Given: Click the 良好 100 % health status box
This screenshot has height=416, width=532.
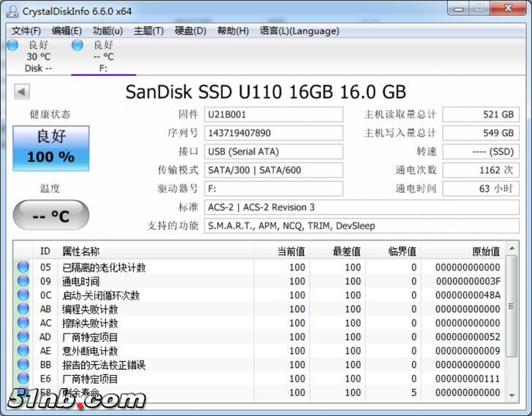Looking at the screenshot, I should click(x=51, y=148).
